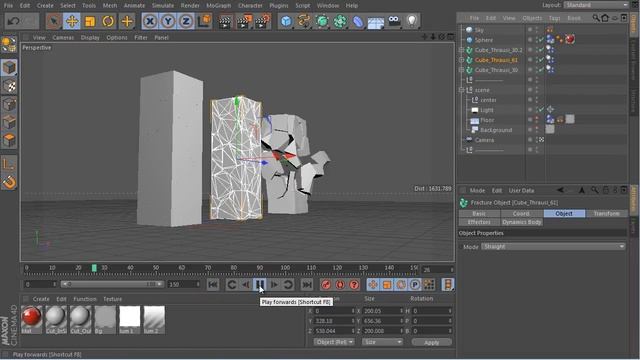
Task: Open the Size mode dropdown
Action: tap(382, 342)
